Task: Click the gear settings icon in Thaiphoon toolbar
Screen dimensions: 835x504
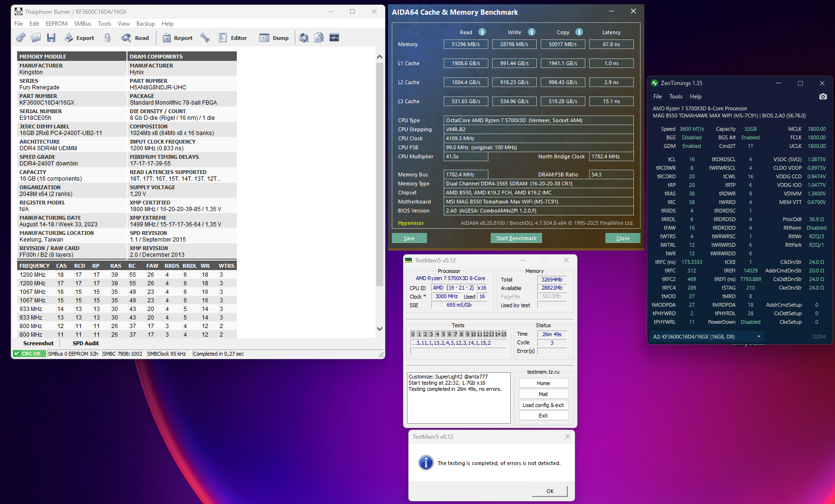Action: (x=20, y=38)
